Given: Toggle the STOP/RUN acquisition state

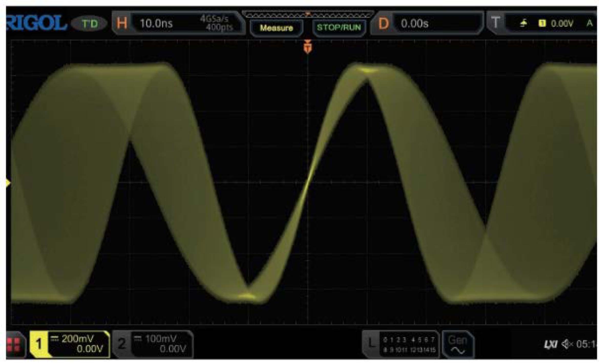Looking at the screenshot, I should click(x=339, y=27).
